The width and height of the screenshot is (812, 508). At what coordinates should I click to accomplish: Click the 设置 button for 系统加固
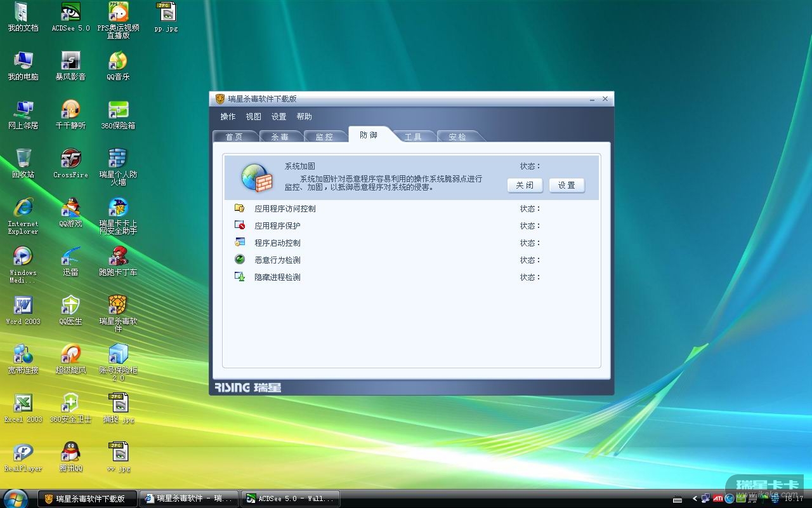point(566,185)
